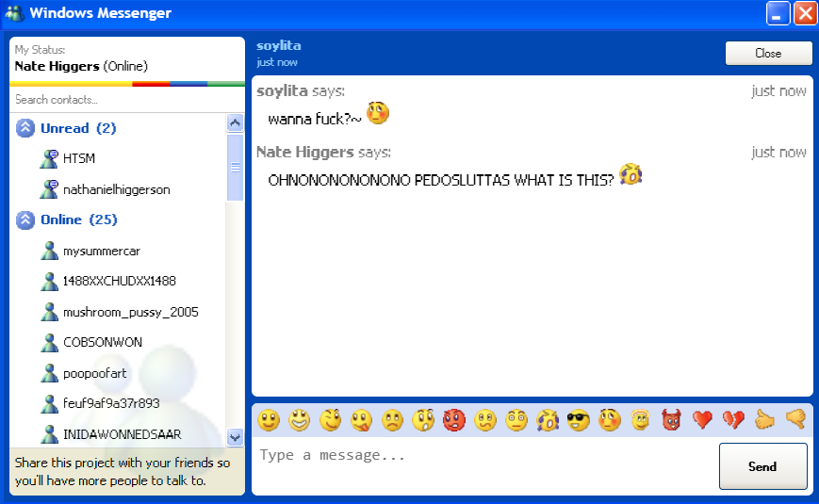Open chat with poopoofart
Image resolution: width=819 pixels, height=504 pixels.
pyautogui.click(x=118, y=373)
